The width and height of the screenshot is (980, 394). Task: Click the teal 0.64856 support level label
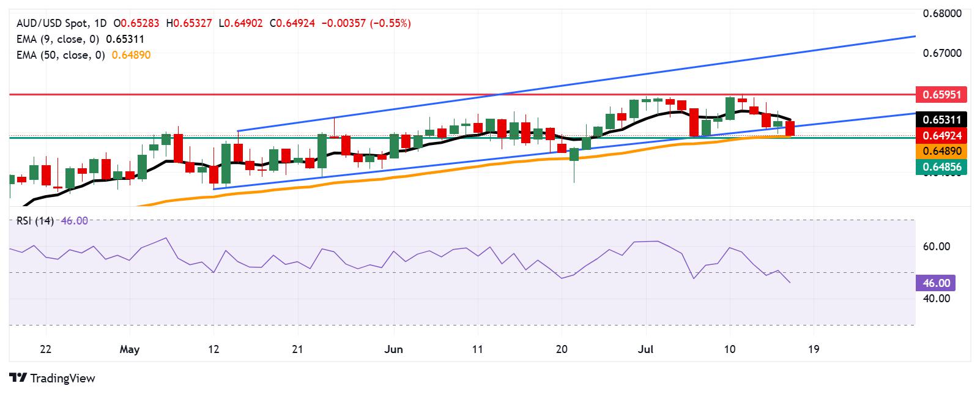941,166
